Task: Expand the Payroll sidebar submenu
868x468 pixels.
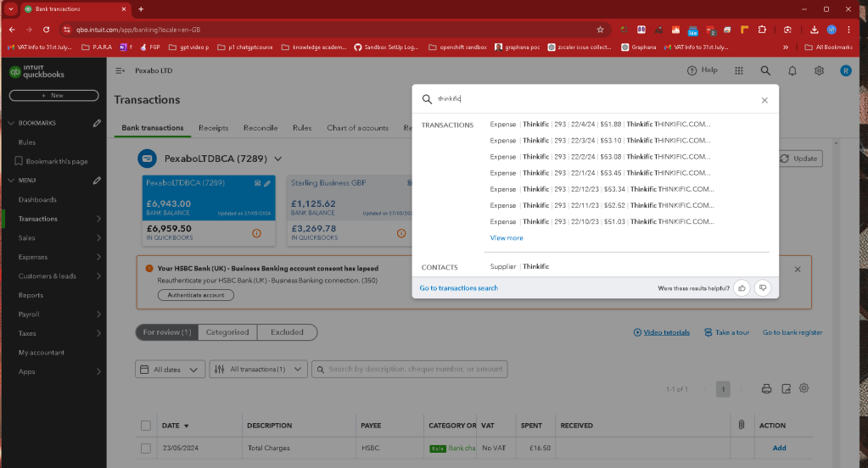Action: pos(98,315)
